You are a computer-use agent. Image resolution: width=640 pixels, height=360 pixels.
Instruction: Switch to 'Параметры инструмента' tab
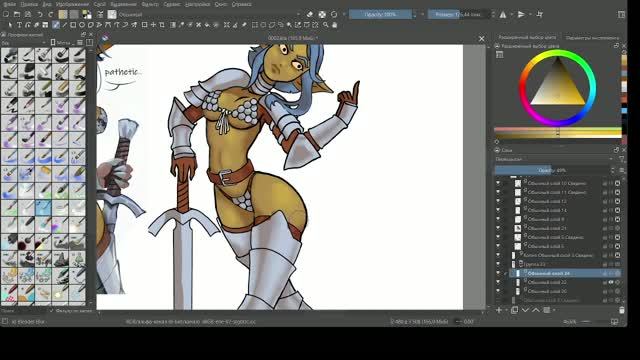(x=592, y=38)
